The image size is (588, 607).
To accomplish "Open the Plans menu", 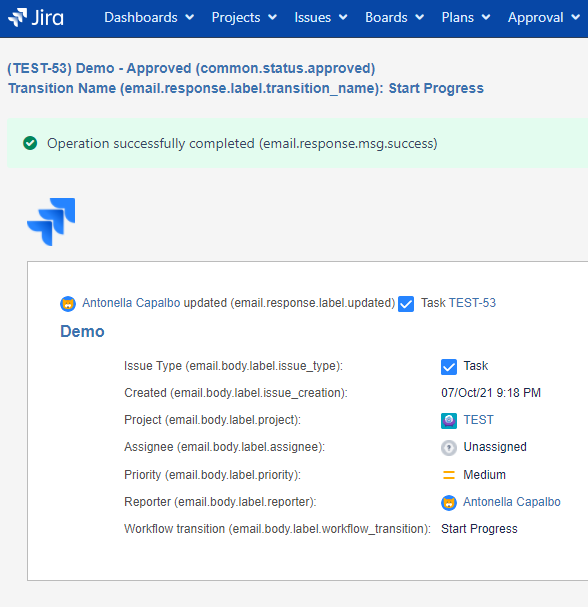I will [466, 17].
